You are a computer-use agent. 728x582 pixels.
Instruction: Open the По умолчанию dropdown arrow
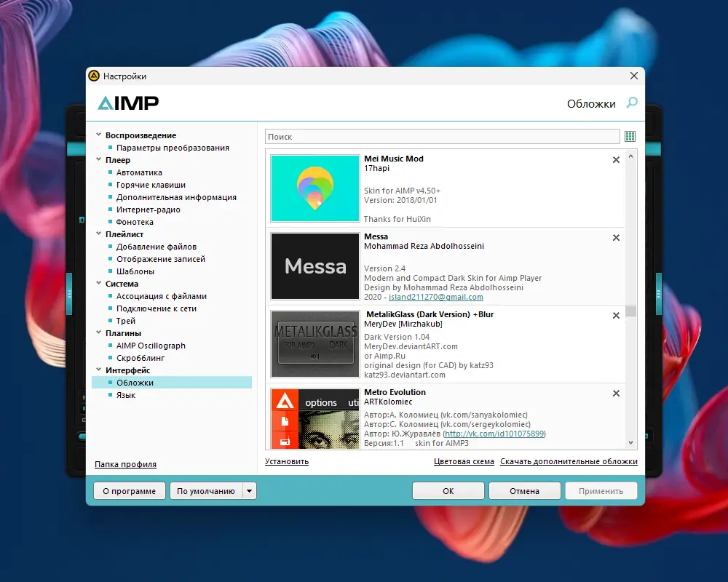coord(249,491)
